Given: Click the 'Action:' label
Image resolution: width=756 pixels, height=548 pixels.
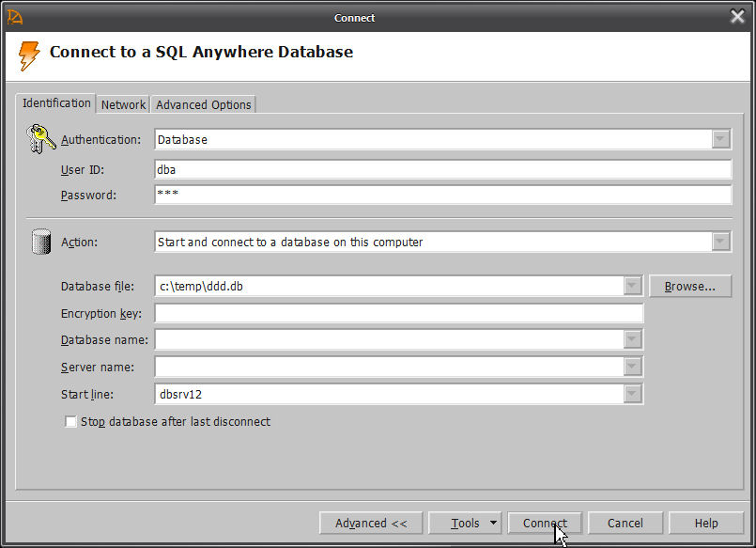Looking at the screenshot, I should pyautogui.click(x=79, y=242).
